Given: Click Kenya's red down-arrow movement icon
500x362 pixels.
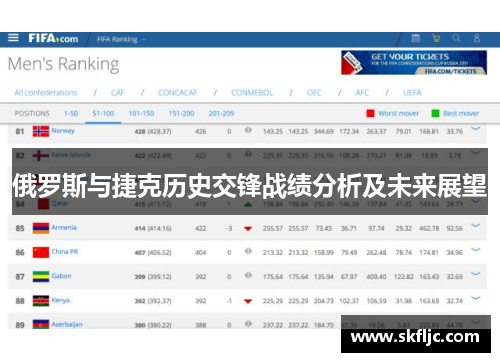Looking at the screenshot, I should pyautogui.click(x=248, y=301).
